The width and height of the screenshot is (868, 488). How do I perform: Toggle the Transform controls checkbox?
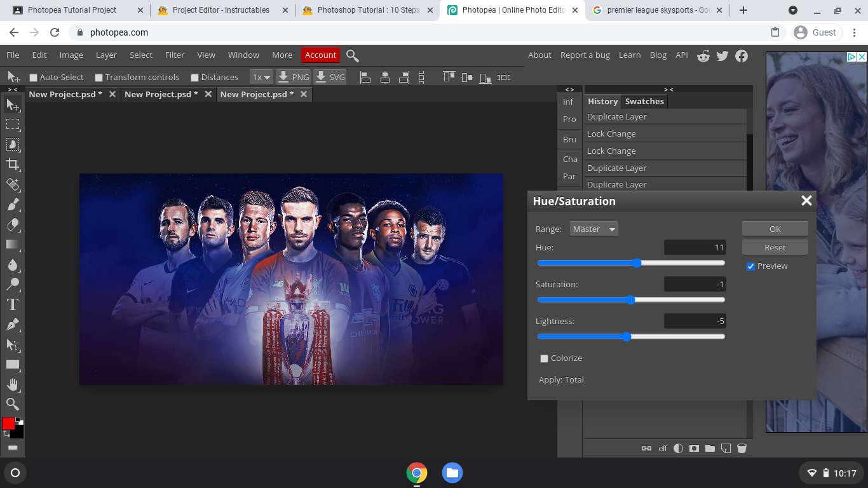pos(98,78)
